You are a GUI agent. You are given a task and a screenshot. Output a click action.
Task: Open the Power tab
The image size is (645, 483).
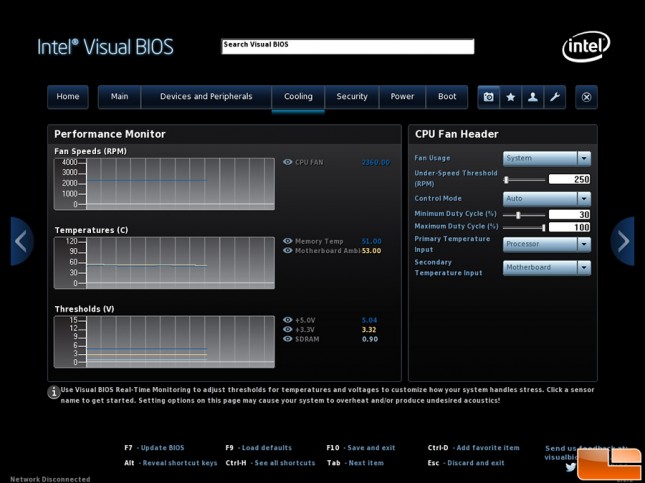(402, 97)
